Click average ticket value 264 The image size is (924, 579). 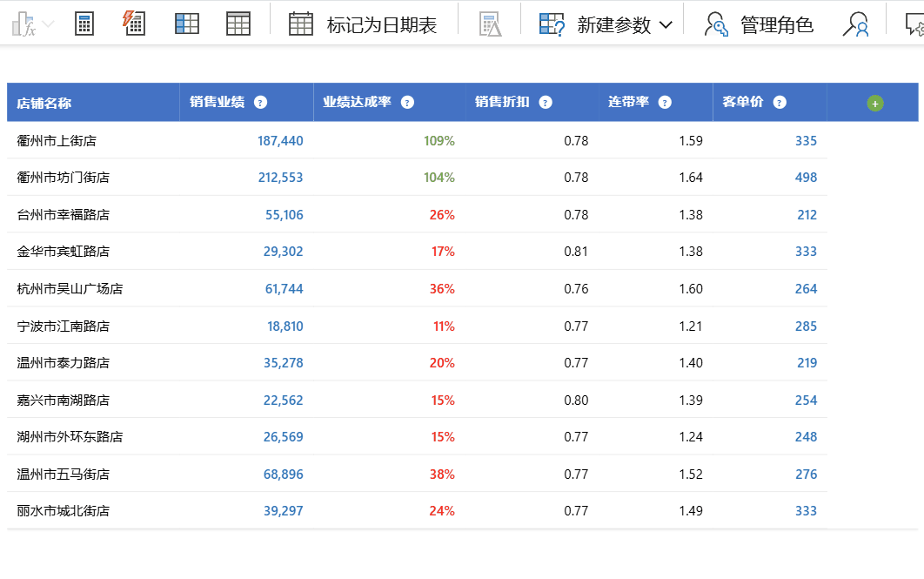tap(806, 289)
